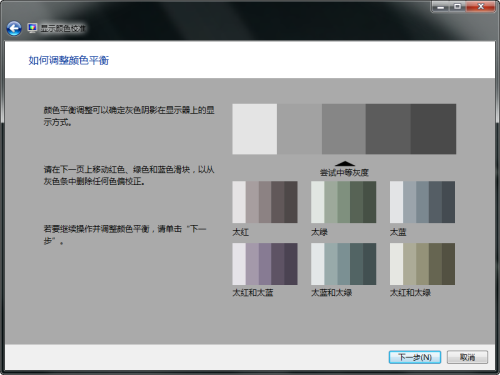
Task: Click the window title 显示颜色校准
Action: (x=63, y=28)
